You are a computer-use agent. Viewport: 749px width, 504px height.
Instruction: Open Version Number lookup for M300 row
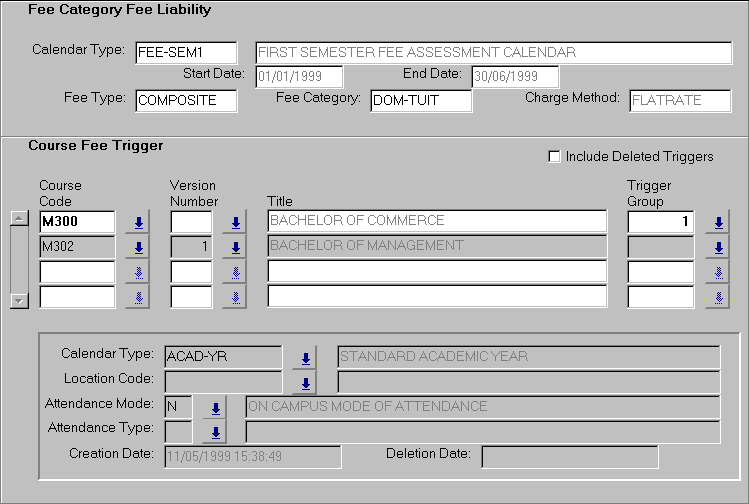tap(233, 222)
